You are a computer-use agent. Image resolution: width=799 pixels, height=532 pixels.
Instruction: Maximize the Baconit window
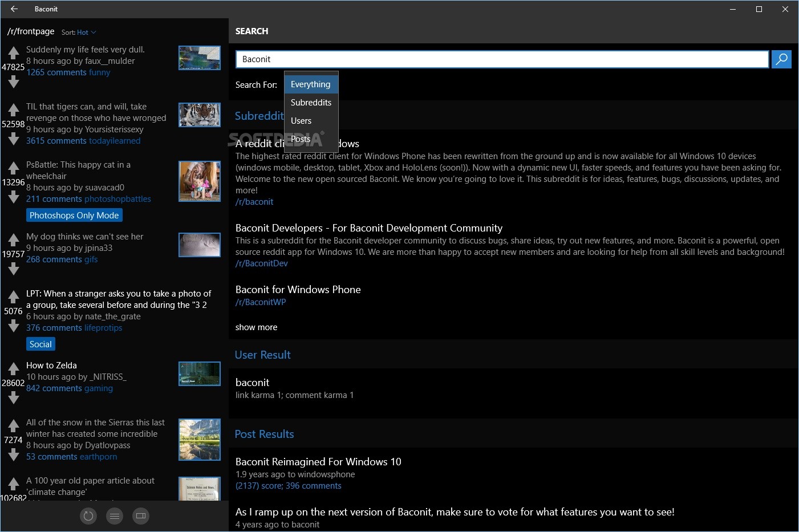(x=759, y=9)
